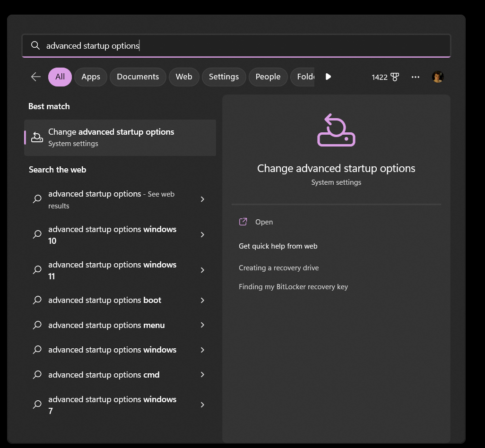The width and height of the screenshot is (485, 448).
Task: Select the Documents filter tab
Action: click(138, 77)
